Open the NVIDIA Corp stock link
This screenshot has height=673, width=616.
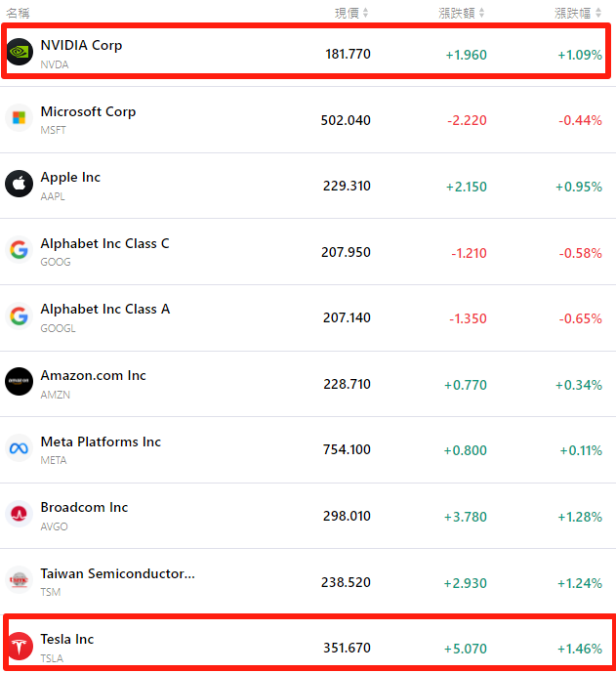click(81, 45)
